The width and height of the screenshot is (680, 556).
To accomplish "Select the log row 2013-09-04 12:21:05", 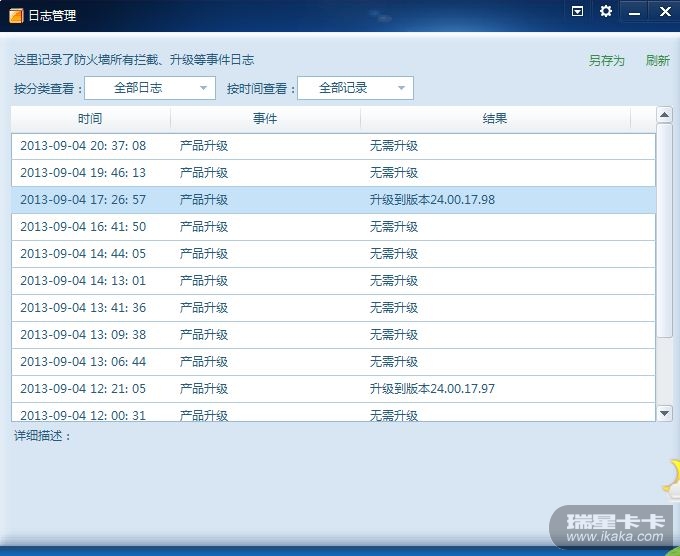I will pyautogui.click(x=333, y=389).
